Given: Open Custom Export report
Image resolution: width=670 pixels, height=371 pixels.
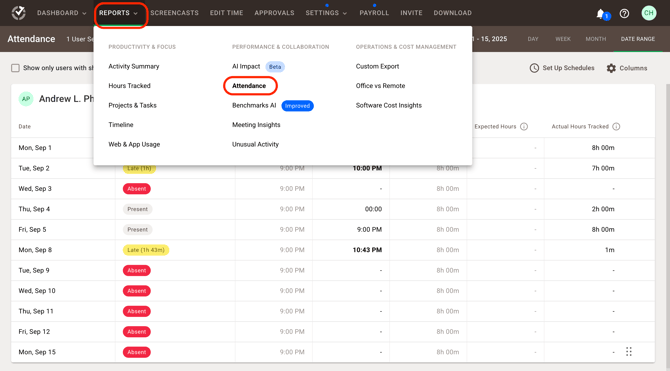Looking at the screenshot, I should 377,66.
